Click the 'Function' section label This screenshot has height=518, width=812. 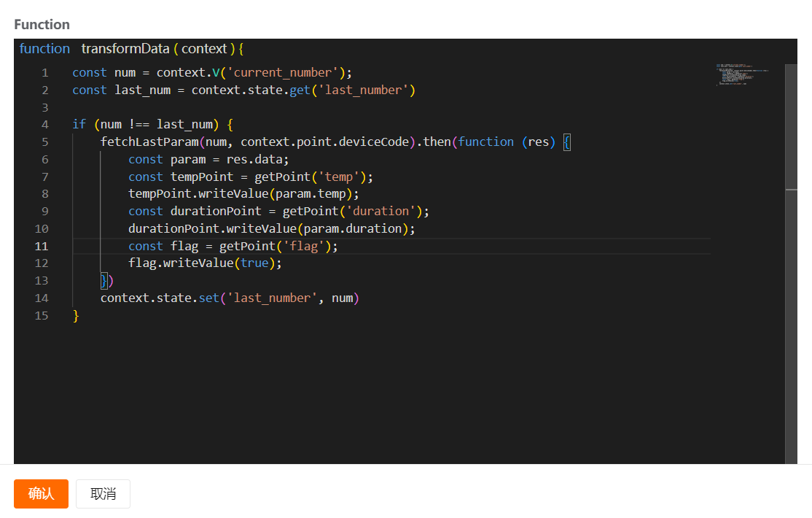42,24
